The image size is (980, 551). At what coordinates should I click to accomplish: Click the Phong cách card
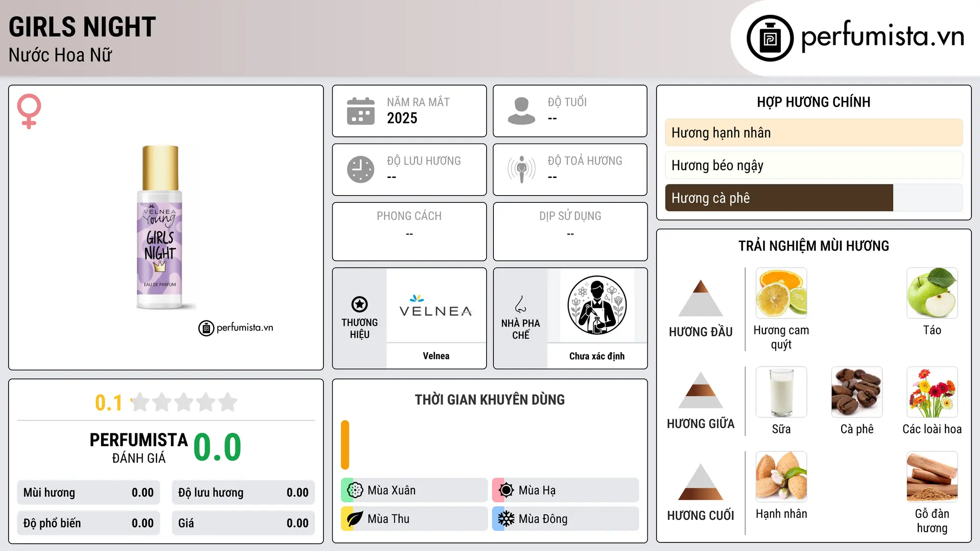tap(409, 231)
